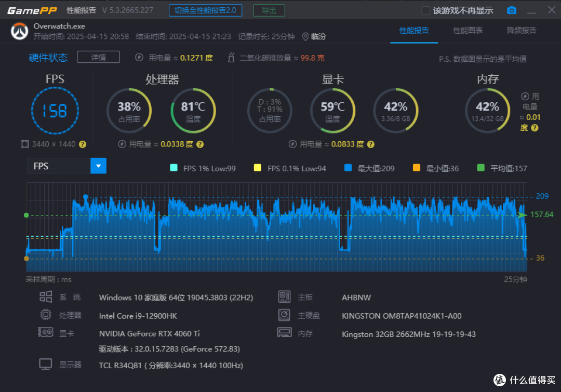561x392 pixels.
Task: Click help icon after GPU 0.0833 度
Action: pos(371,144)
